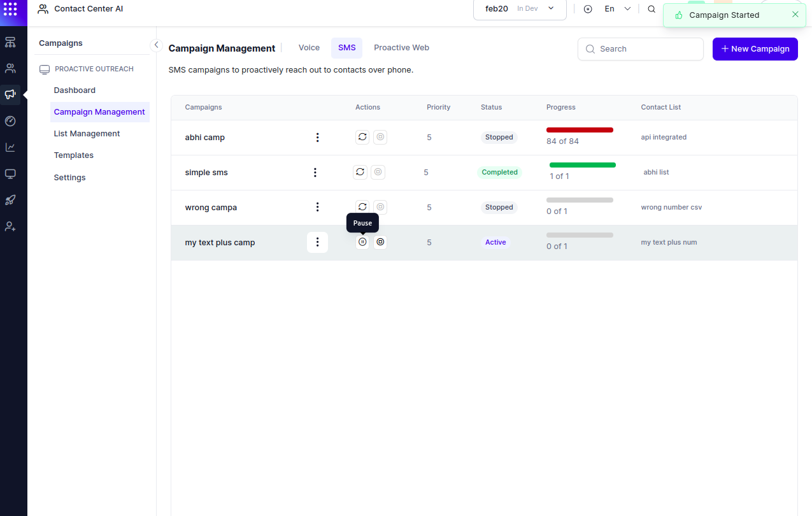The image size is (812, 516).
Task: Open the add user sidebar icon
Action: tap(10, 226)
